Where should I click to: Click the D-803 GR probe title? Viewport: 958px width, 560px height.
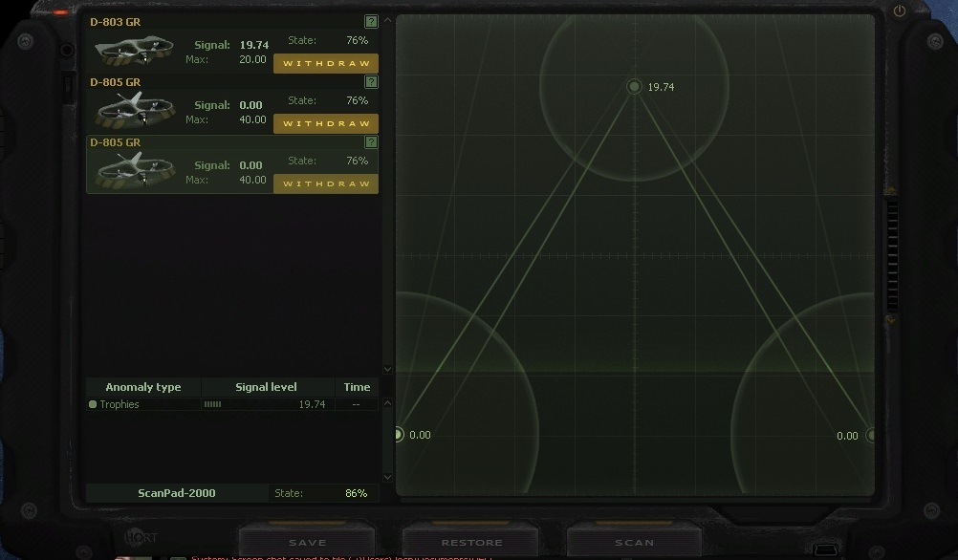click(x=116, y=22)
